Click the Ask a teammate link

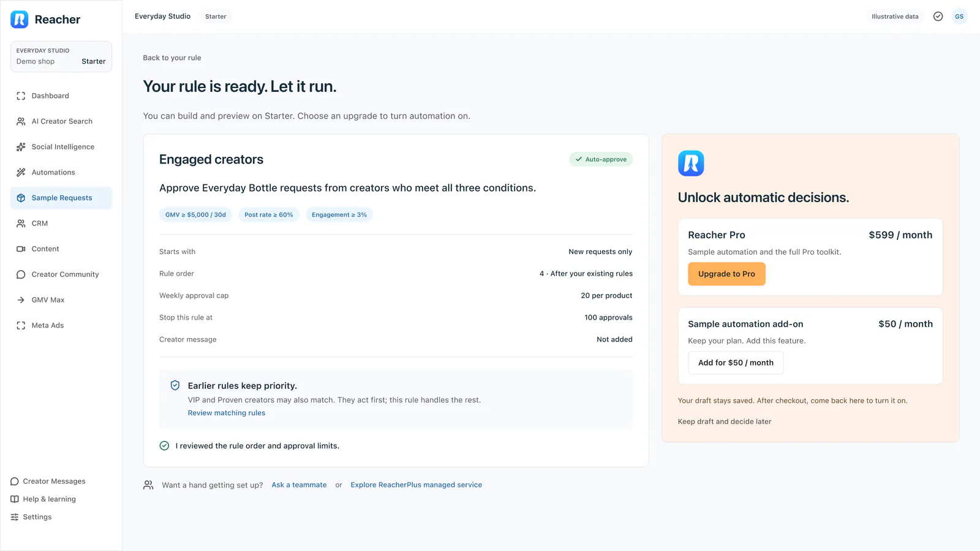point(299,485)
